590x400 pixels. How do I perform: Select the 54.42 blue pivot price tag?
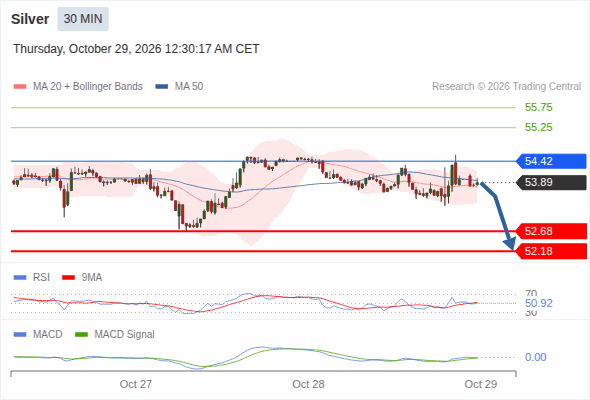click(x=551, y=161)
